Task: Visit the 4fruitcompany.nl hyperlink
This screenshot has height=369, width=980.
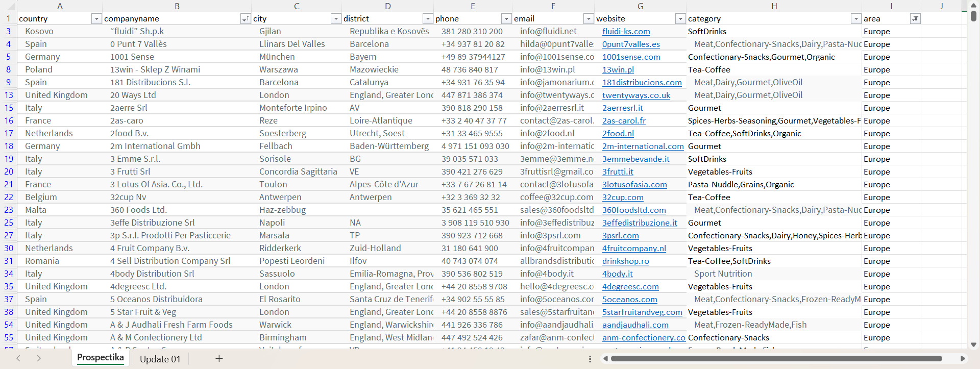Action: pos(634,249)
